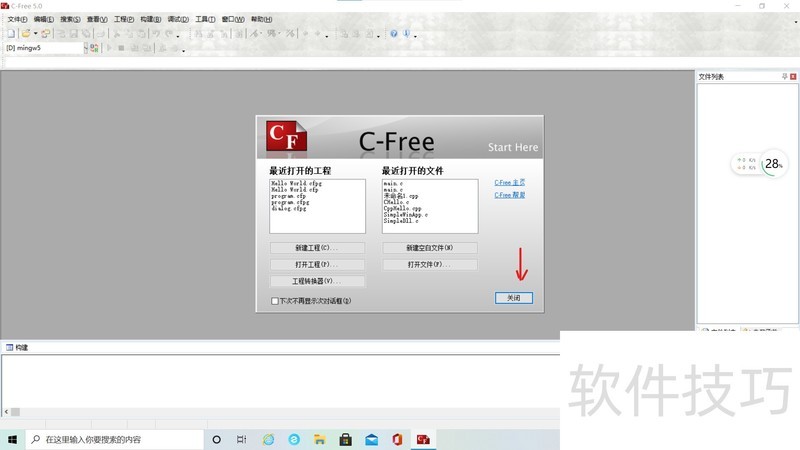Open Mail app from taskbar
This screenshot has height=450, width=800.
pos(372,439)
